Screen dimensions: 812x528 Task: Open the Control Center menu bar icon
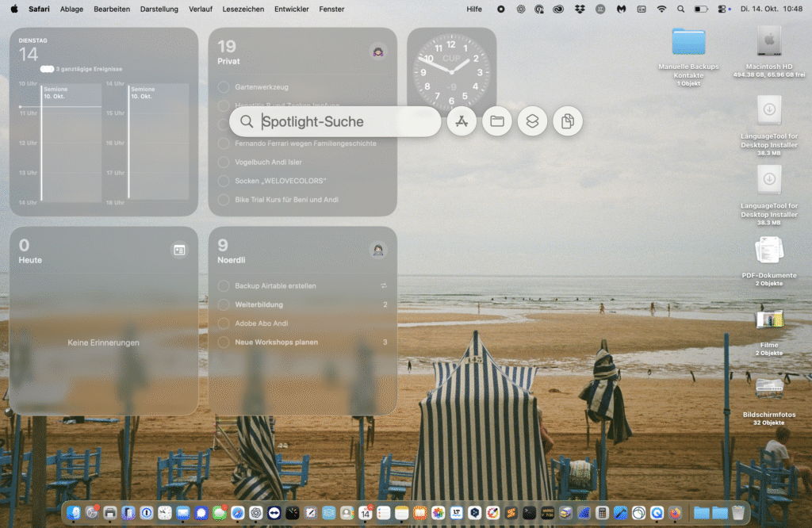pos(722,10)
